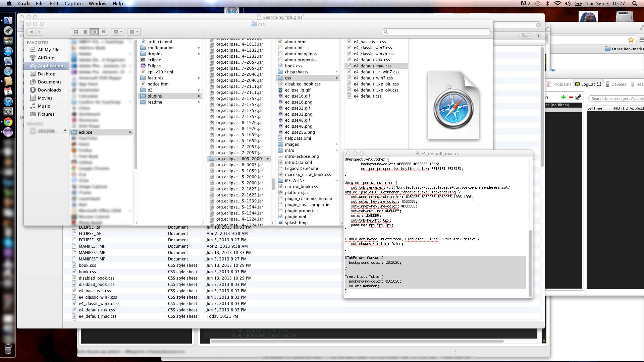Select AirDrop in Finder sidebar

point(46,58)
